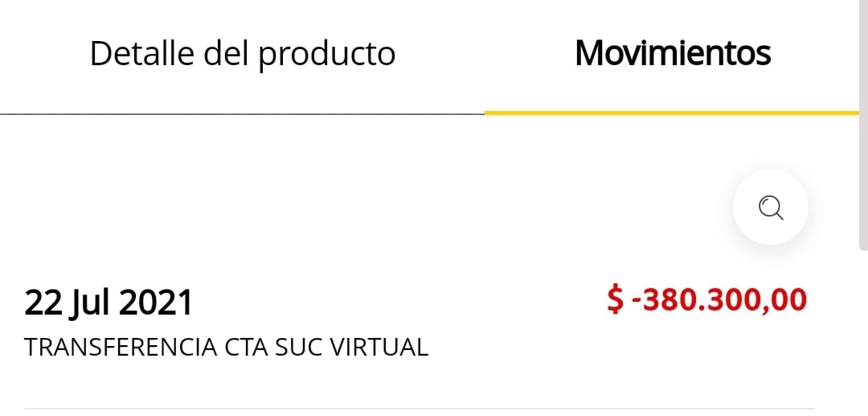Open the movements search magnifier icon
Image resolution: width=868 pixels, height=416 pixels.
click(770, 208)
